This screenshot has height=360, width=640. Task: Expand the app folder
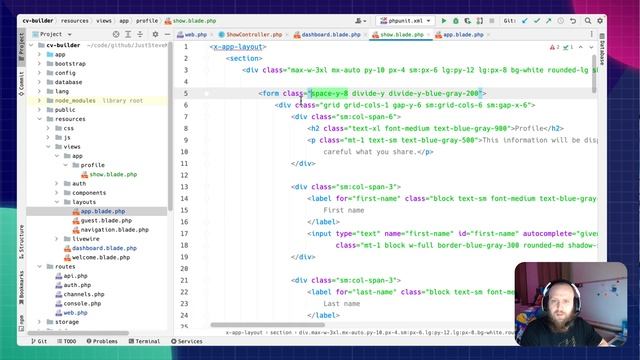point(40,54)
